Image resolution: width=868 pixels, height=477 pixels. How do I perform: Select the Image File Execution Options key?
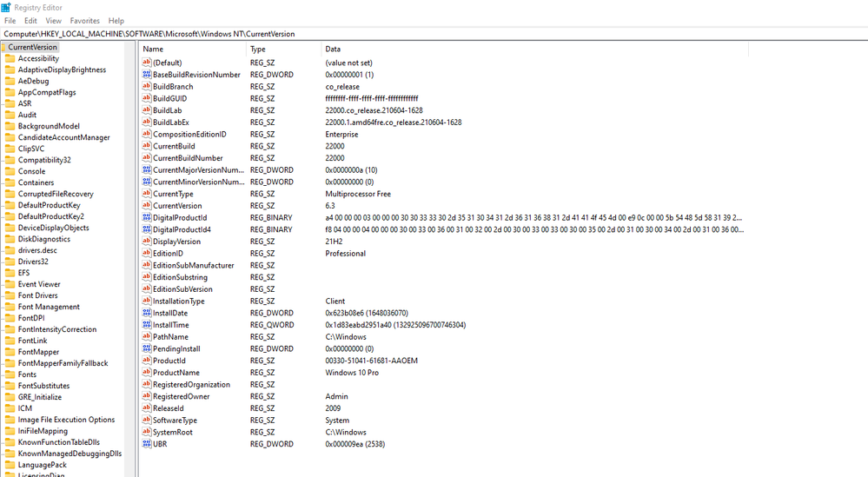click(66, 420)
